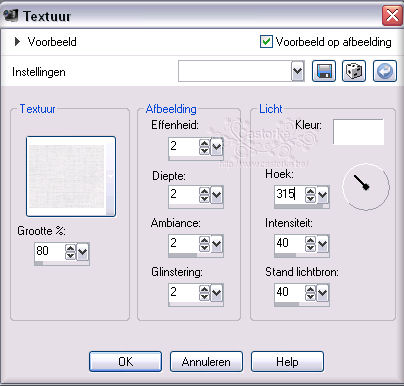Click the randomize parameters dice icon

354,71
